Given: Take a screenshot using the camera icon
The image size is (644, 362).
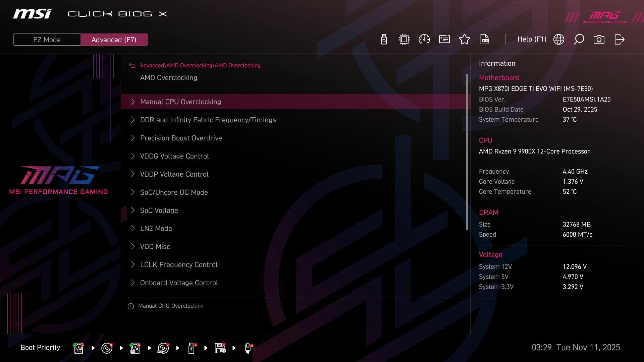Looking at the screenshot, I should [599, 39].
